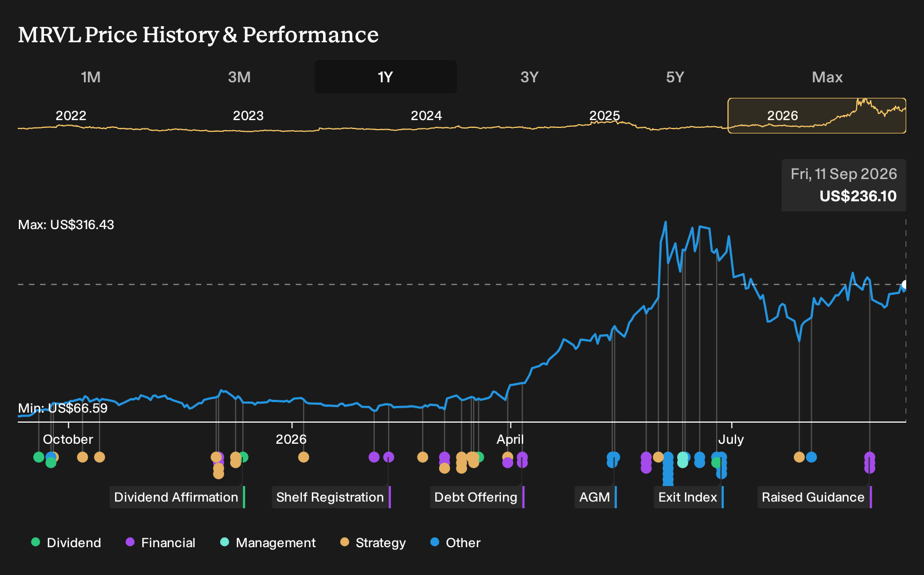
Task: Open the Exit Index event label
Action: pos(689,497)
